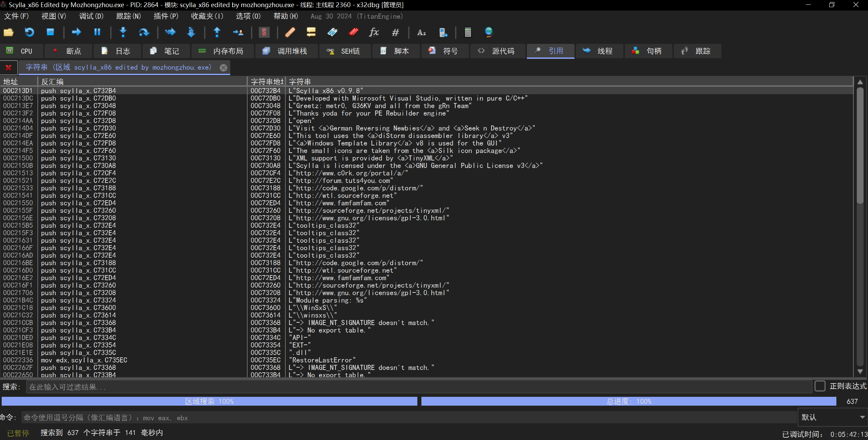Switch to the 脚本 script tab

coord(396,51)
